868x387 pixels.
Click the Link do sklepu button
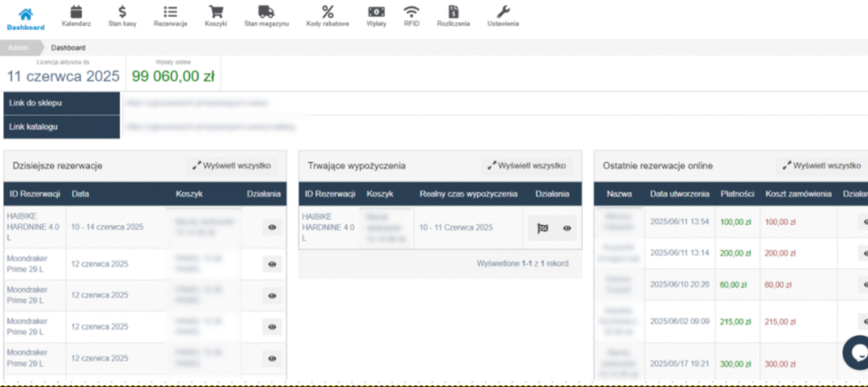[61, 103]
